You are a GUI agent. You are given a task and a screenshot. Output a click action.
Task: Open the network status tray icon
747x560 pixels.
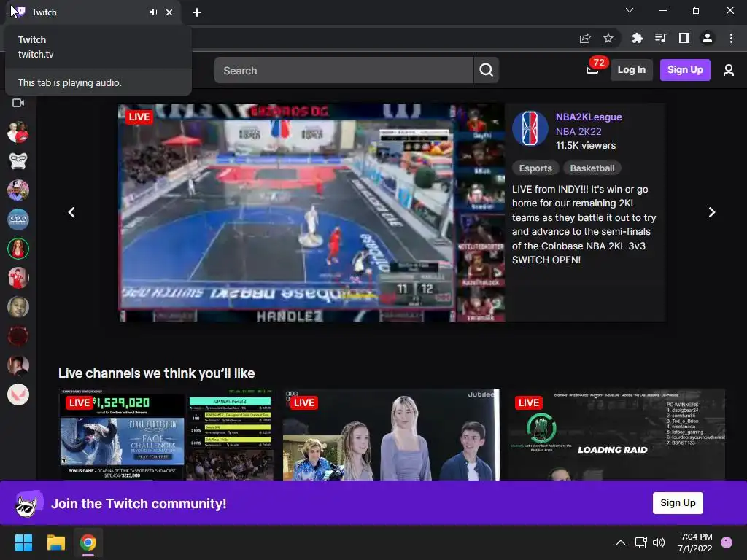[x=640, y=542]
